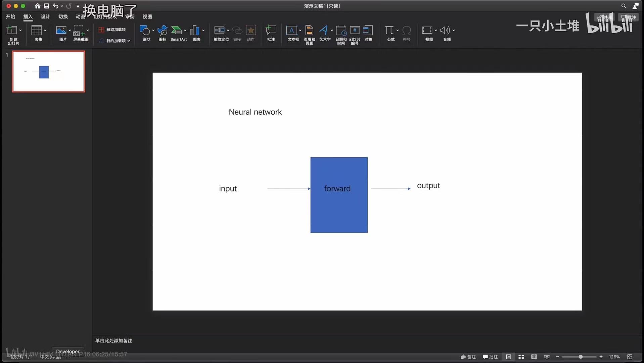Click the zoom out minus button

click(558, 357)
